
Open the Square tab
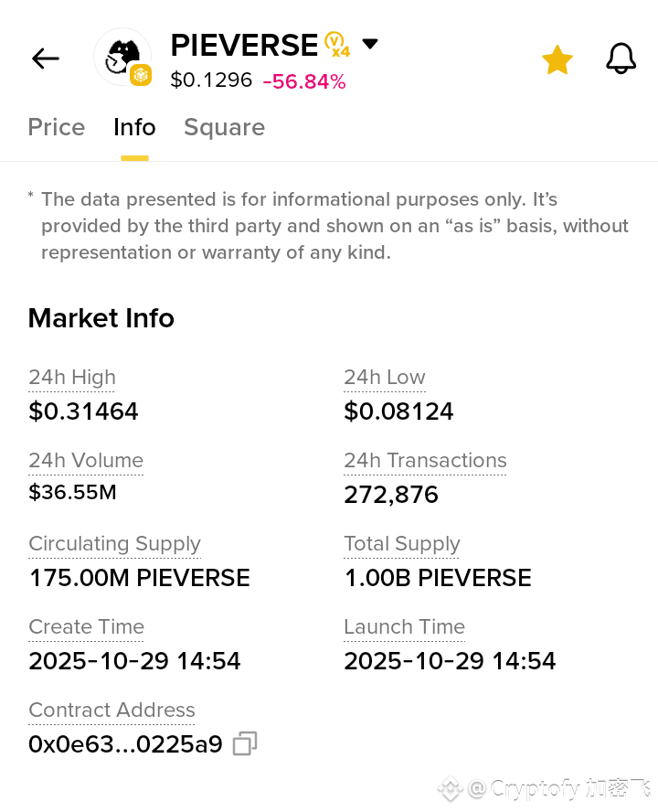pyautogui.click(x=224, y=127)
